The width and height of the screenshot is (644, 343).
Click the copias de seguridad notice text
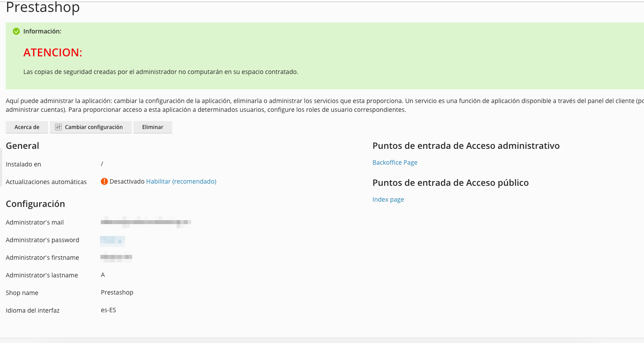point(161,72)
